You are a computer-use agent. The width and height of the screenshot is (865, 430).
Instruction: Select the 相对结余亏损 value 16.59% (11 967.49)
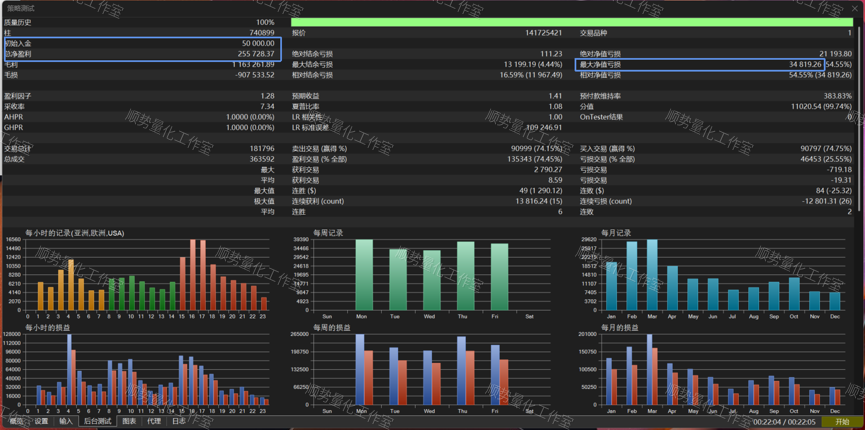(531, 75)
